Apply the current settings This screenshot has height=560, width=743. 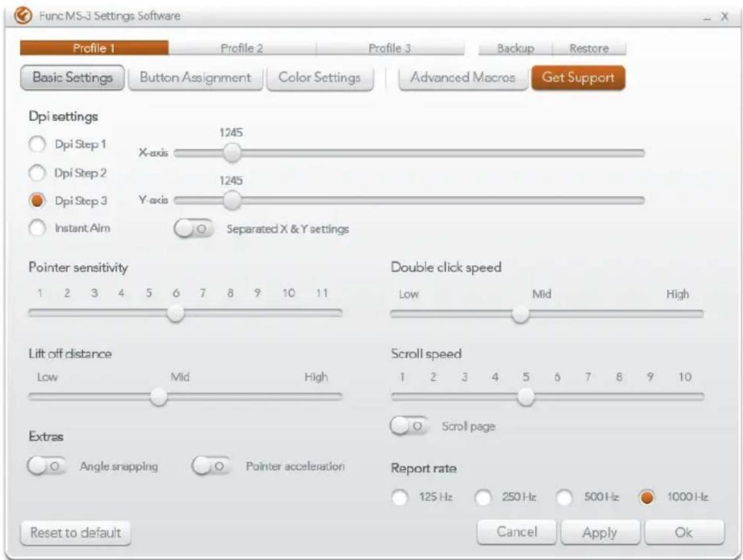[600, 532]
